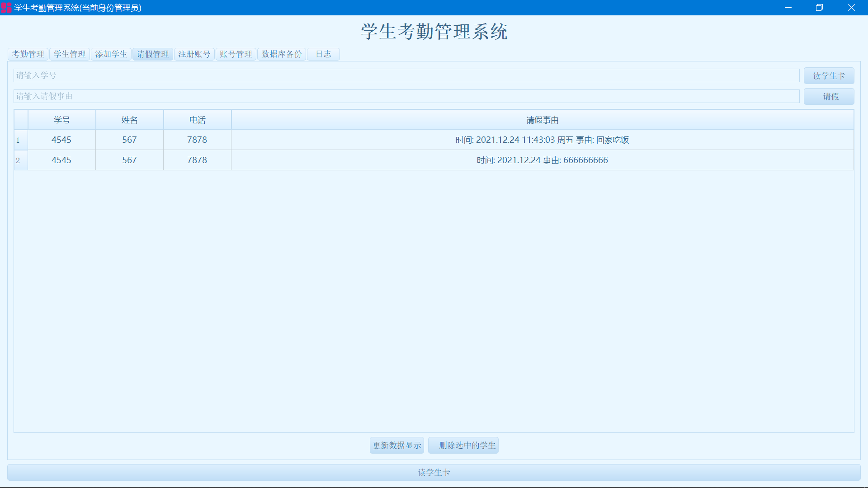Select row 2 via its row header
Screen dimensions: 868x488
click(21, 160)
